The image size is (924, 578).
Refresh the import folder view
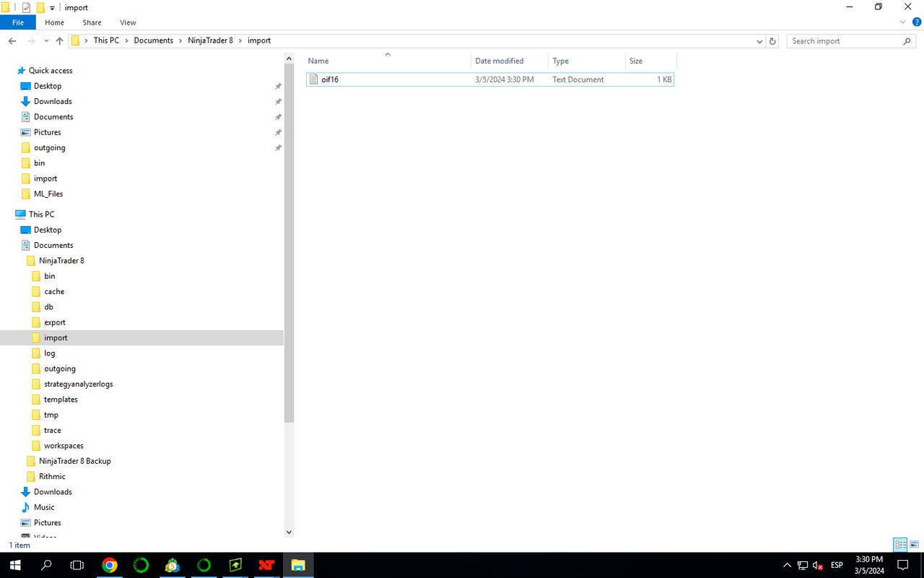[x=772, y=41]
